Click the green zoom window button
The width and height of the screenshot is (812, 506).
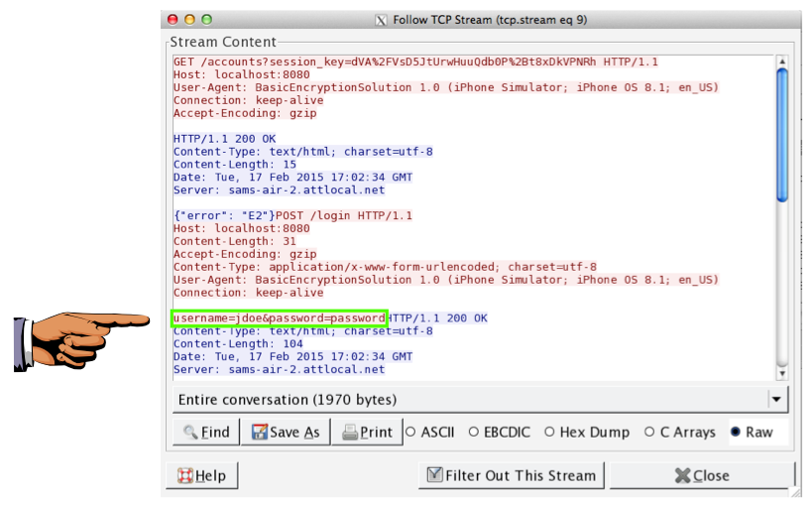(x=207, y=20)
